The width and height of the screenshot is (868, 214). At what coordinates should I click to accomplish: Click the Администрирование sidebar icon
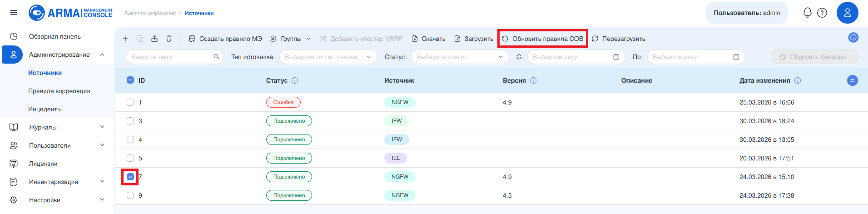click(13, 55)
